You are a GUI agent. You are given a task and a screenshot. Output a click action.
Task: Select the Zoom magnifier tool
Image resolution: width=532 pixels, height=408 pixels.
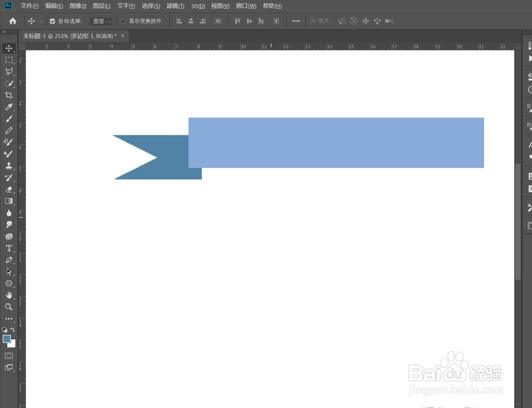tap(9, 307)
